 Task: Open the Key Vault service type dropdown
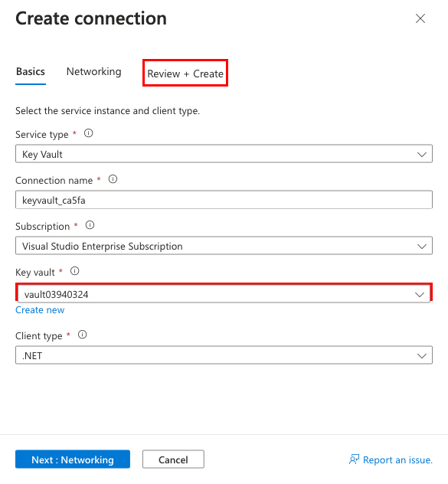(224, 154)
